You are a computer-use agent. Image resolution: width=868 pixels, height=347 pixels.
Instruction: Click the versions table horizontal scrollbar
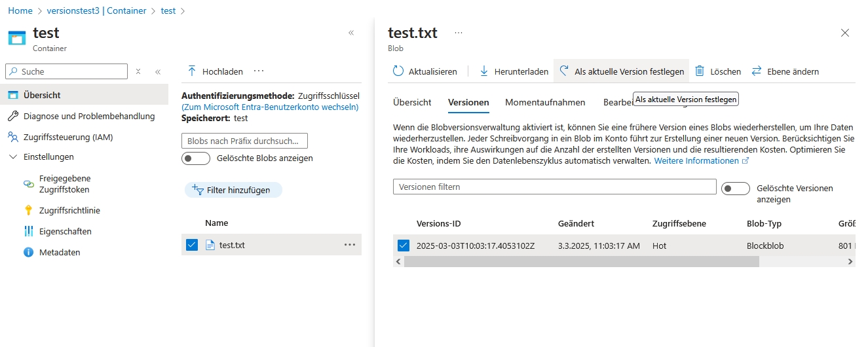(580, 262)
